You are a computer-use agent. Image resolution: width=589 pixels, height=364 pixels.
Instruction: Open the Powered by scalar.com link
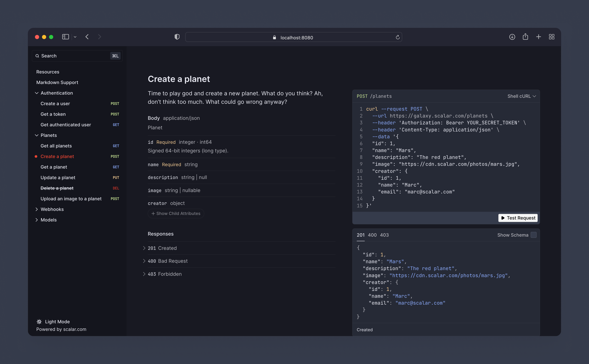61,329
